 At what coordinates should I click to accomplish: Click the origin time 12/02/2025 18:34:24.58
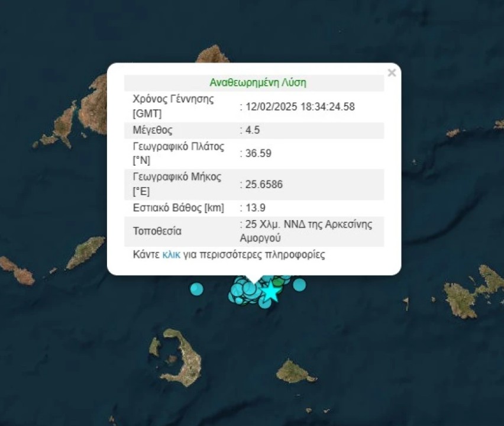(x=301, y=106)
